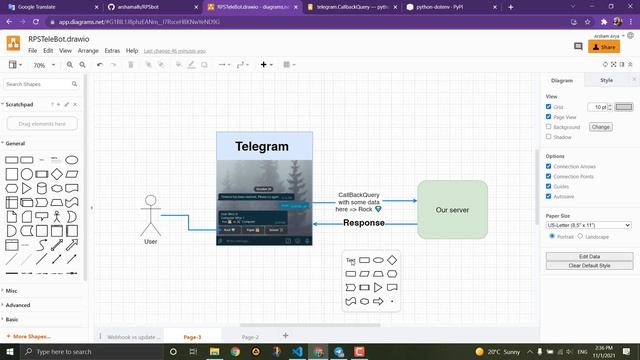Screen dimensions: 640x360
Task: Toggle the Guides checkbox
Action: [x=549, y=186]
